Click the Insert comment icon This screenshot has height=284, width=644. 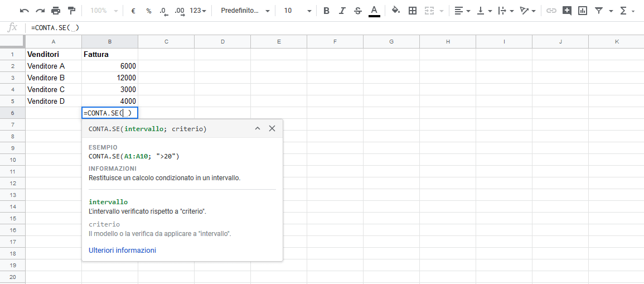point(567,11)
